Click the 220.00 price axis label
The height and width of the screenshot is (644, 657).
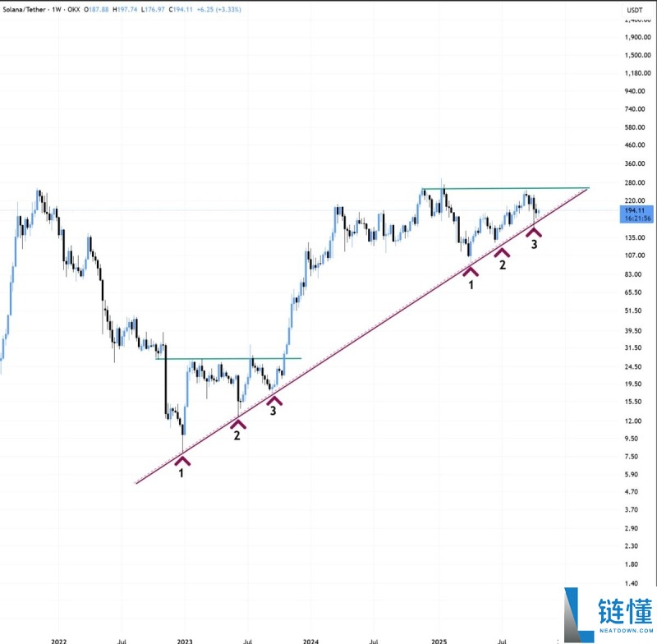pyautogui.click(x=635, y=200)
